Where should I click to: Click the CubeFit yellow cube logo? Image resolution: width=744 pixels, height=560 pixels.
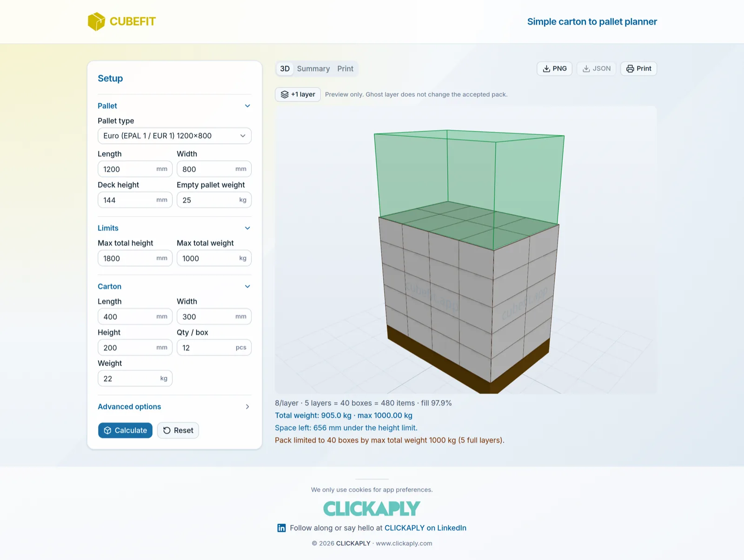[x=96, y=21]
